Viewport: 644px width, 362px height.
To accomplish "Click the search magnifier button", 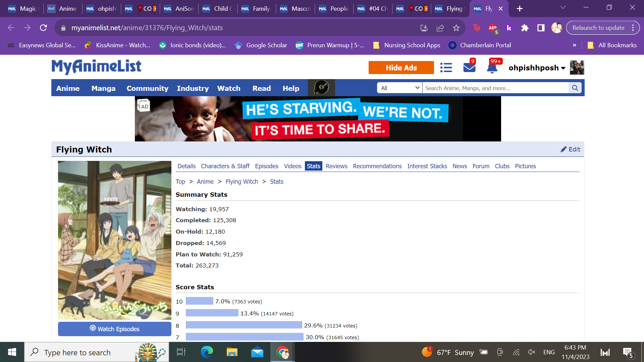I will pyautogui.click(x=575, y=88).
